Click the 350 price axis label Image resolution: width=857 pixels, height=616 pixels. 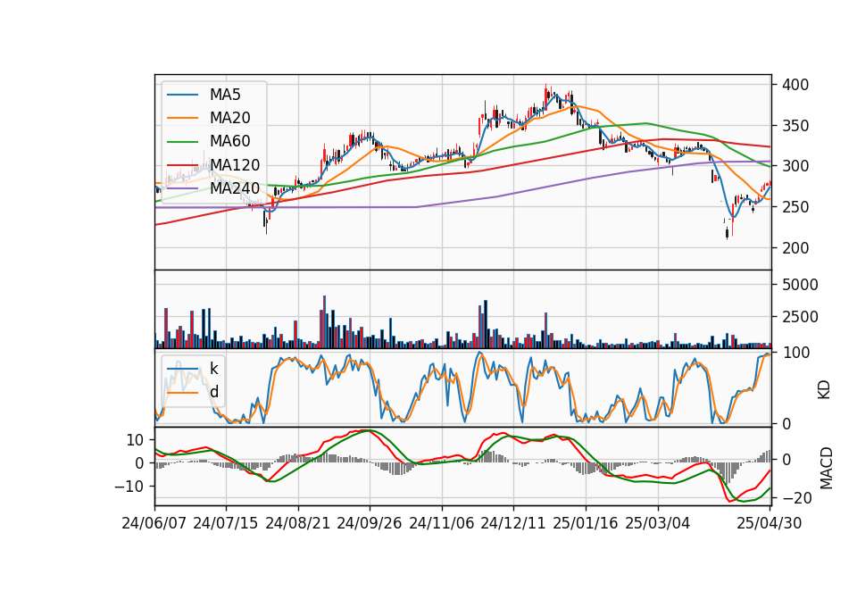coord(795,126)
